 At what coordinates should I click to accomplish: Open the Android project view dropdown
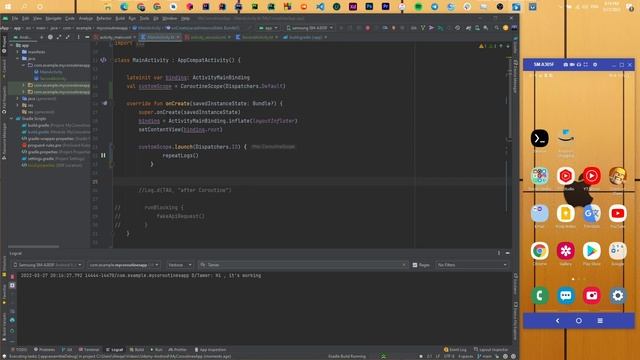(x=24, y=37)
